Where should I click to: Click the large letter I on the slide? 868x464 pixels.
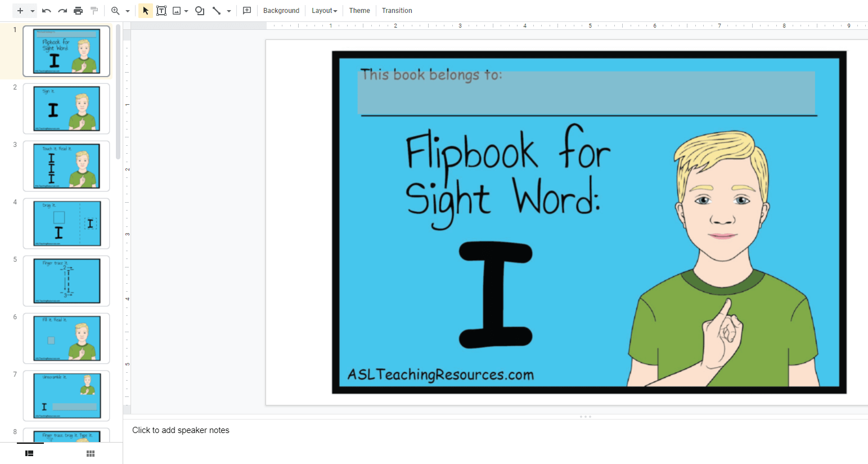tap(496, 295)
